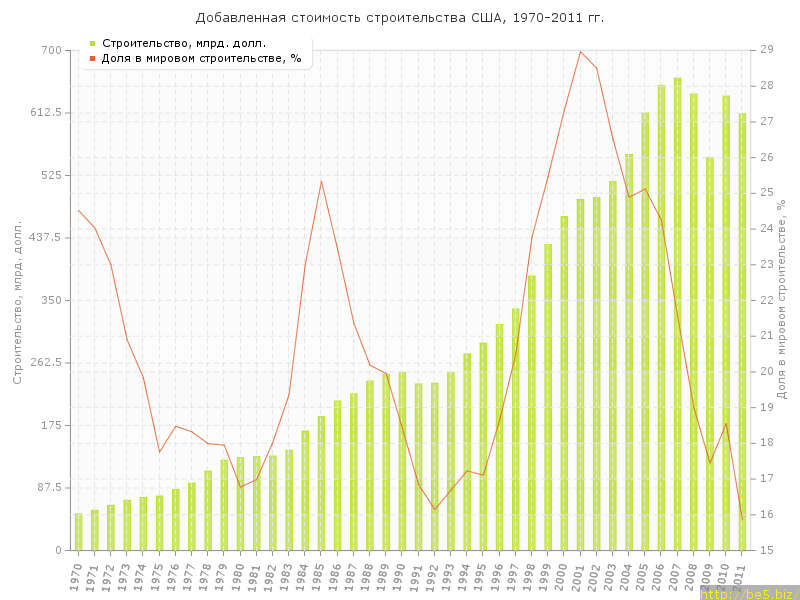Click the 700 value on left axis
This screenshot has height=600, width=800.
tap(50, 50)
